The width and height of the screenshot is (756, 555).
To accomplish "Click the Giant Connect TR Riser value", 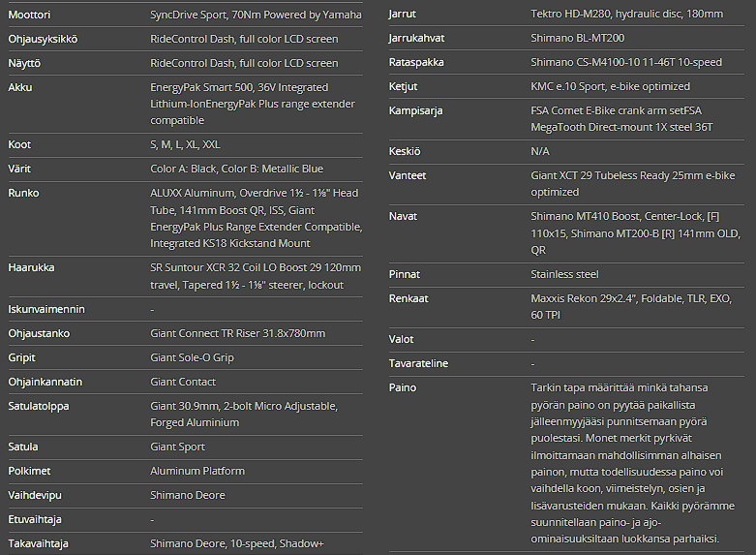I will [x=237, y=333].
